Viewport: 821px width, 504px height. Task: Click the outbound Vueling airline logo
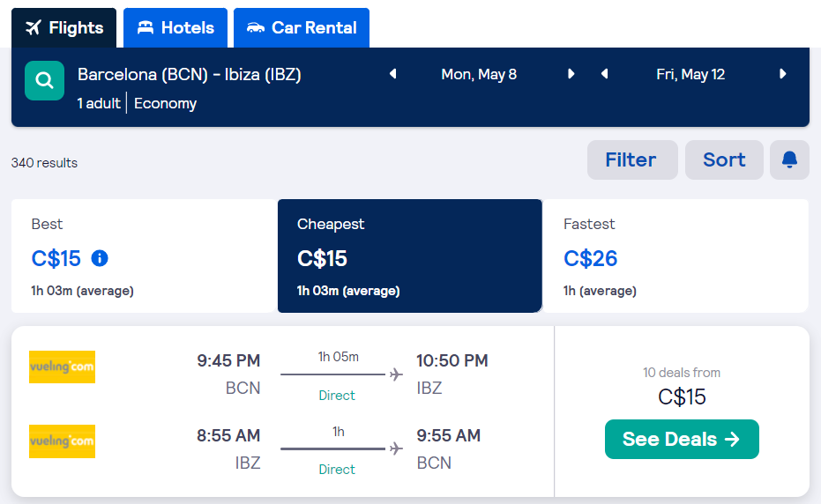click(62, 367)
